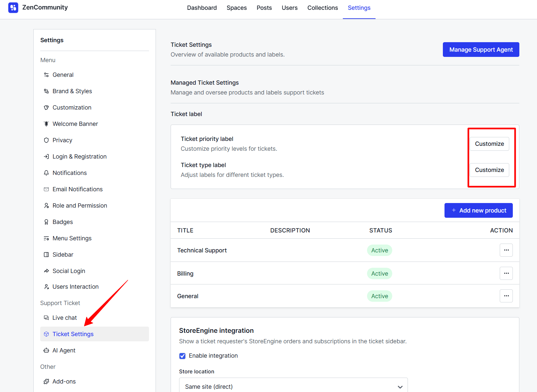Open the Email Notifications envelope icon
The image size is (537, 392).
pyautogui.click(x=46, y=189)
